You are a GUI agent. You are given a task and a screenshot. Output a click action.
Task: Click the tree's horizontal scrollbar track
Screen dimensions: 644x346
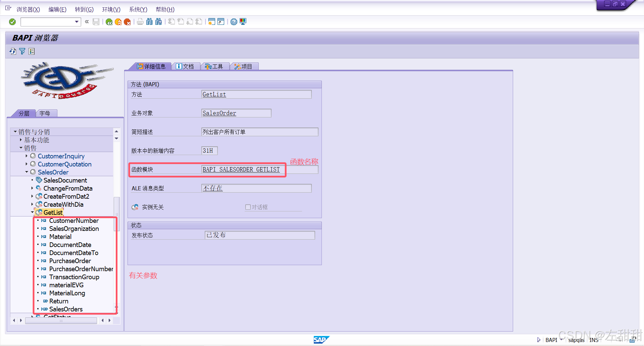pos(61,320)
